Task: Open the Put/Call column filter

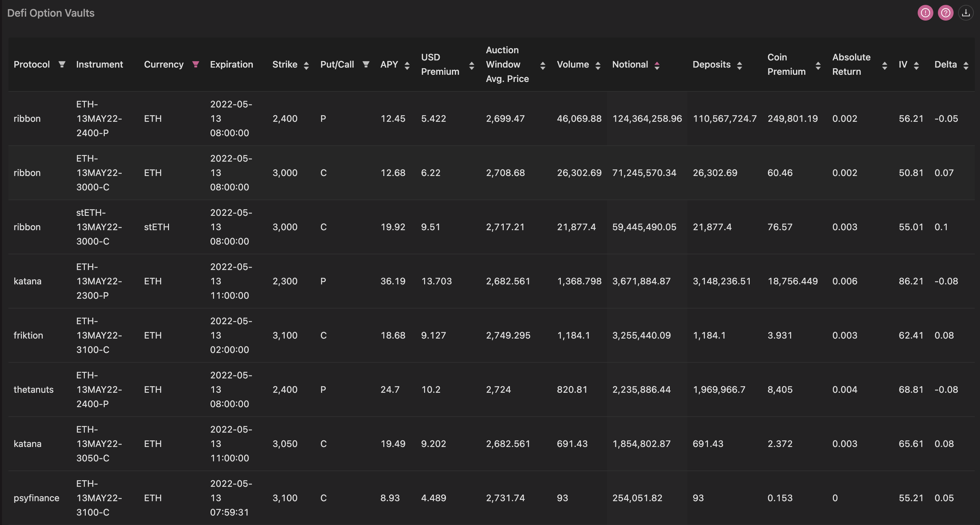Action: [x=366, y=64]
